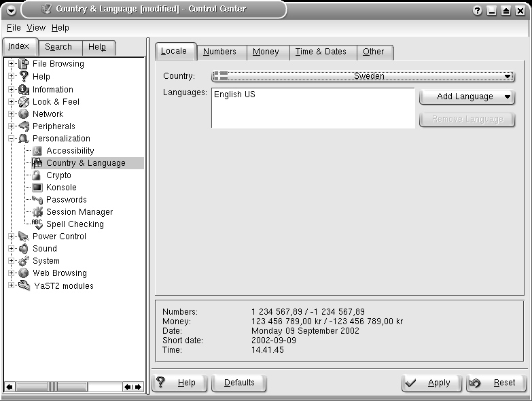Click the Crypto padlock icon
The image size is (532, 401).
[x=37, y=175]
